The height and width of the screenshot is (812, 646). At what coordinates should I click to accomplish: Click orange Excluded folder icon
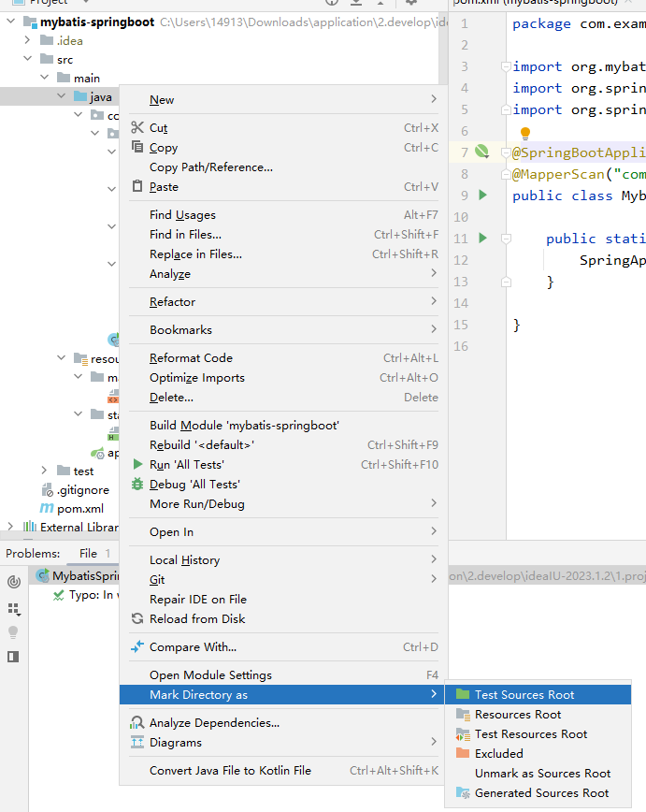463,752
